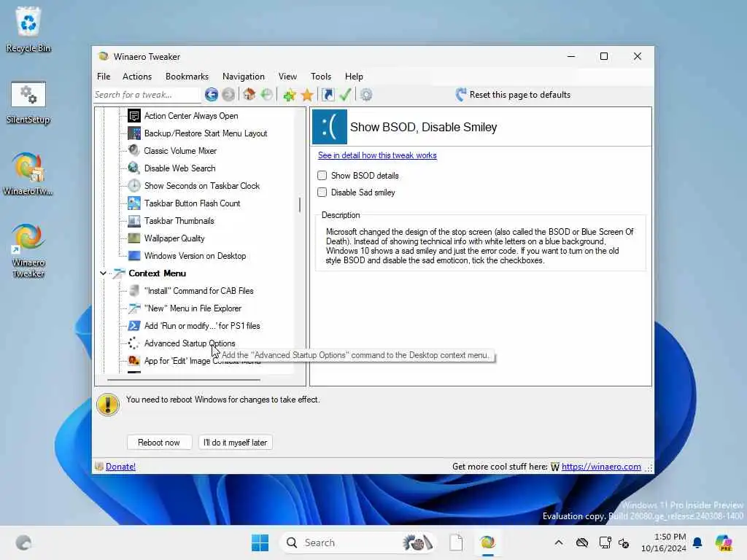Click the Reboot now button
The height and width of the screenshot is (560, 747).
click(x=159, y=443)
